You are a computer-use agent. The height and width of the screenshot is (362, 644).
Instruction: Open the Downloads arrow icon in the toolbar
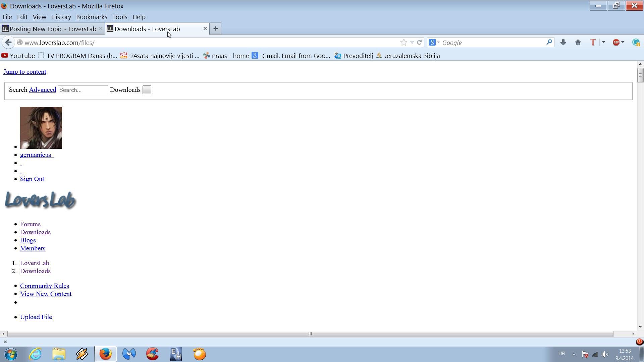tap(563, 43)
